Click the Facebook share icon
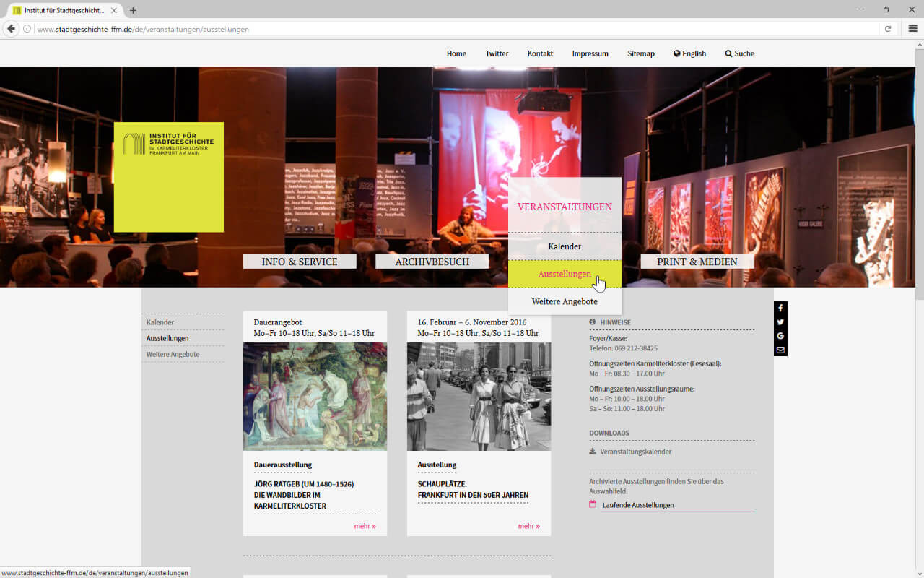This screenshot has height=578, width=924. [x=780, y=309]
